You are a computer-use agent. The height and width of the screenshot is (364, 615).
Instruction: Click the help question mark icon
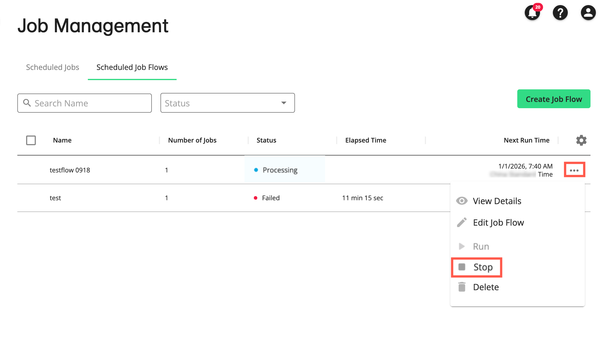(x=560, y=13)
